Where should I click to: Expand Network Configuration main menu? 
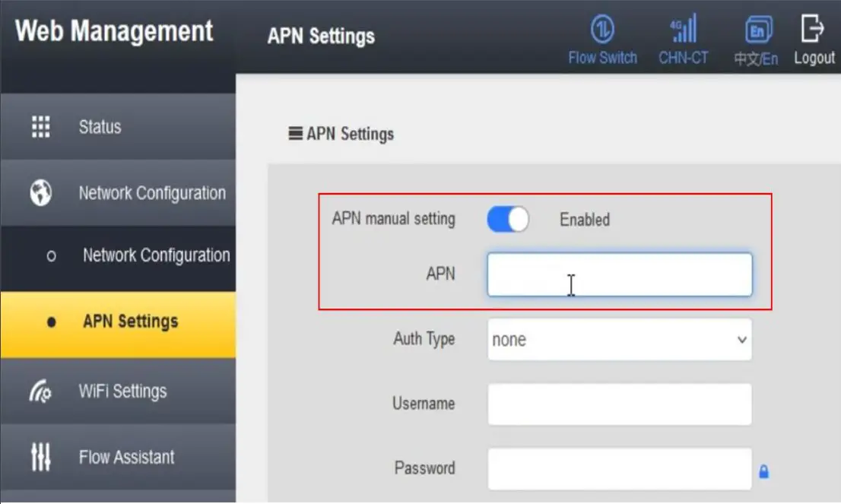tap(118, 193)
